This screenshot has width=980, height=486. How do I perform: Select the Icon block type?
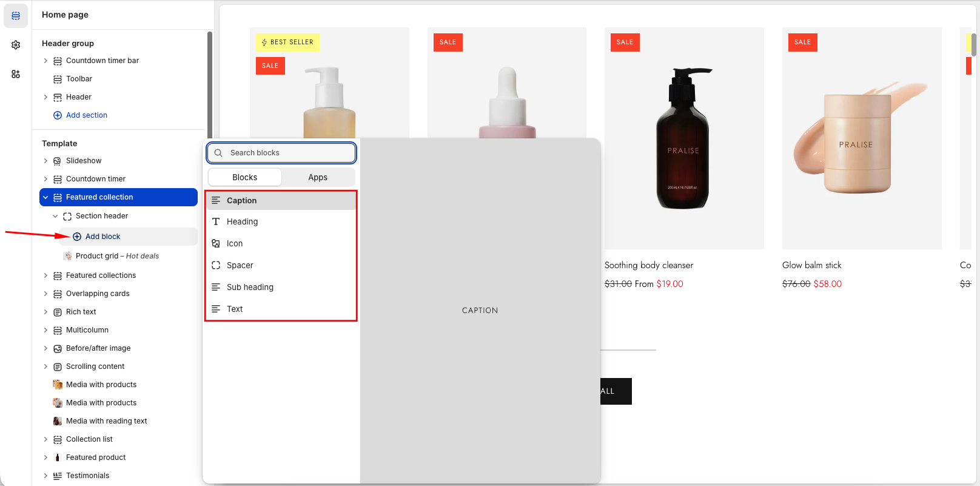click(x=235, y=243)
